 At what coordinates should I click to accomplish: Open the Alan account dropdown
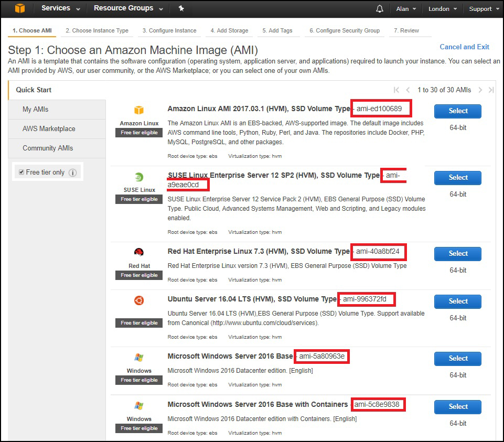click(406, 9)
